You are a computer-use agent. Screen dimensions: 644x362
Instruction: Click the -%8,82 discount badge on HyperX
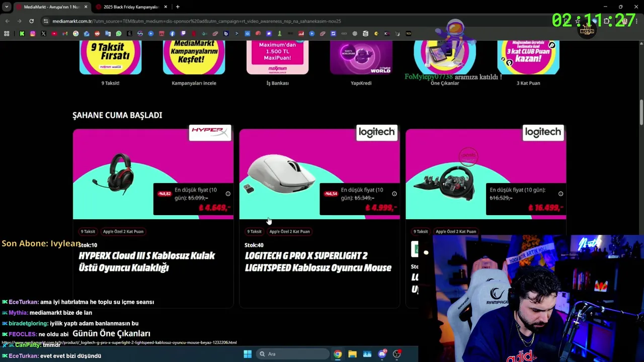165,194
